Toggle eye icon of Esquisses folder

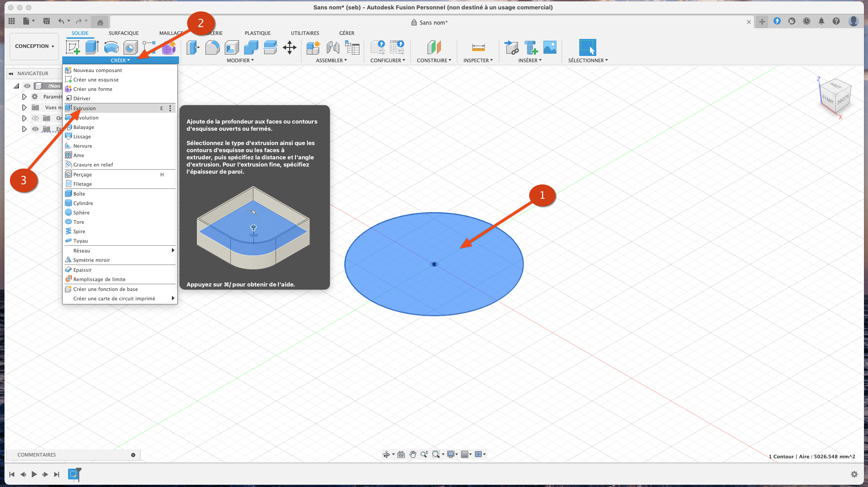35,129
